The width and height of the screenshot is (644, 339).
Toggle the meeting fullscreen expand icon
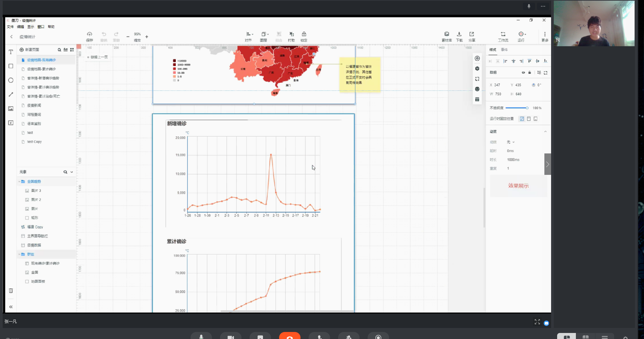pyautogui.click(x=537, y=322)
